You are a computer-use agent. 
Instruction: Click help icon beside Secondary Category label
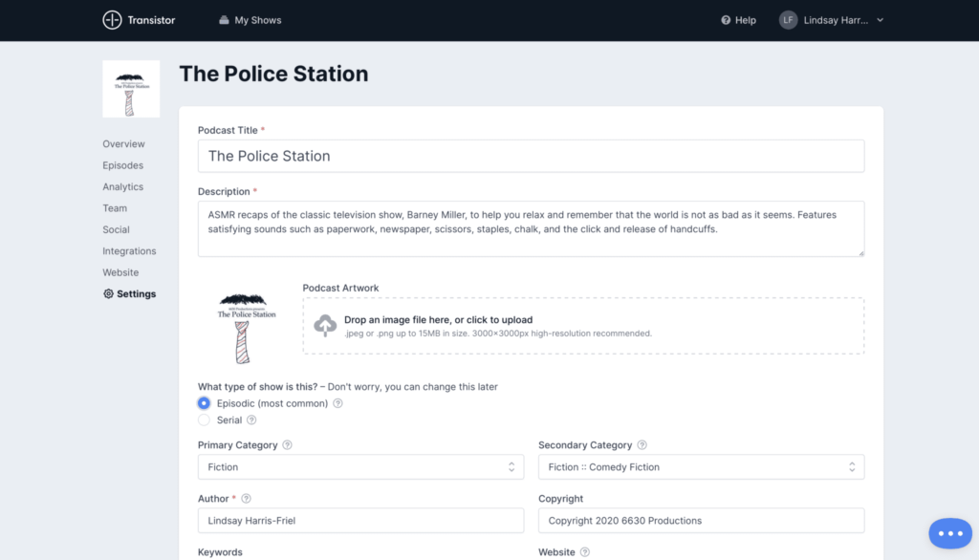(642, 445)
